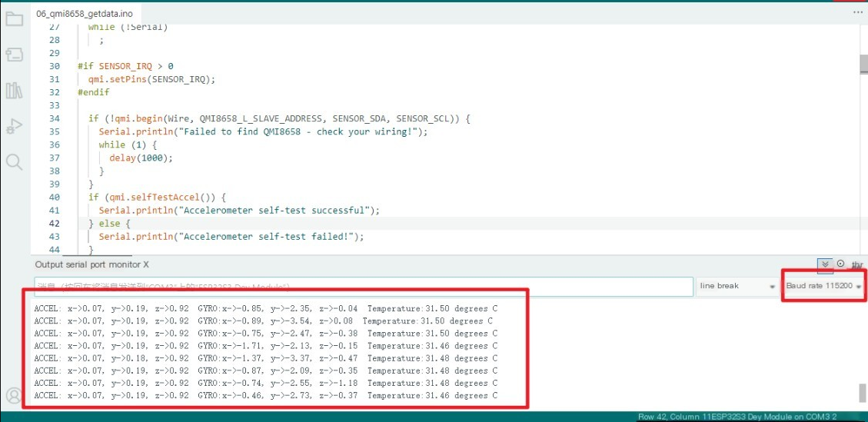The height and width of the screenshot is (422, 868).
Task: Open Library Manager books icon
Action: click(14, 91)
